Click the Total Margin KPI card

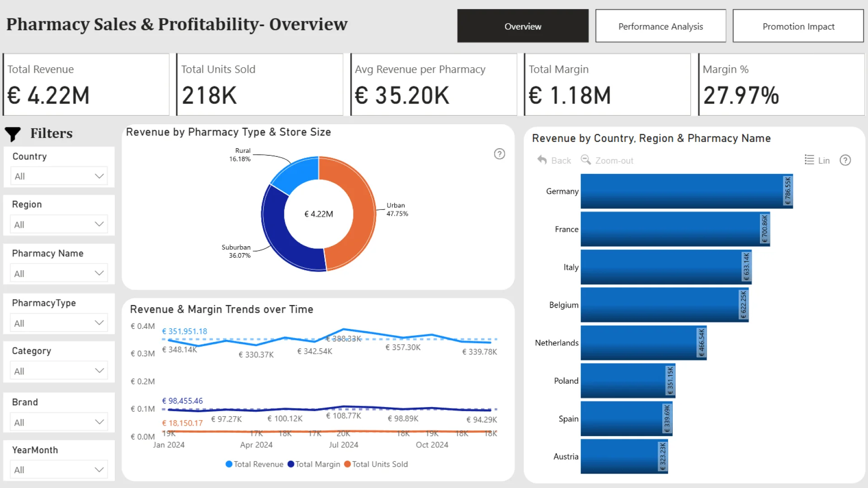[x=607, y=84]
